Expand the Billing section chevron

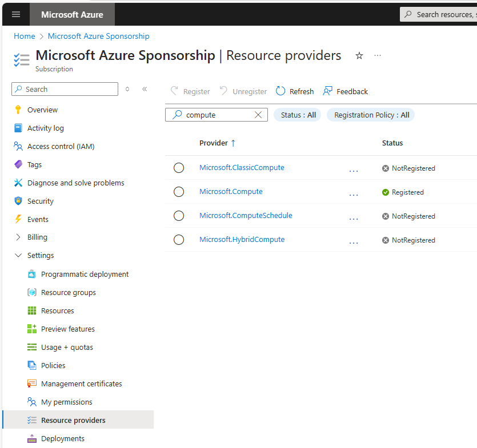point(18,237)
